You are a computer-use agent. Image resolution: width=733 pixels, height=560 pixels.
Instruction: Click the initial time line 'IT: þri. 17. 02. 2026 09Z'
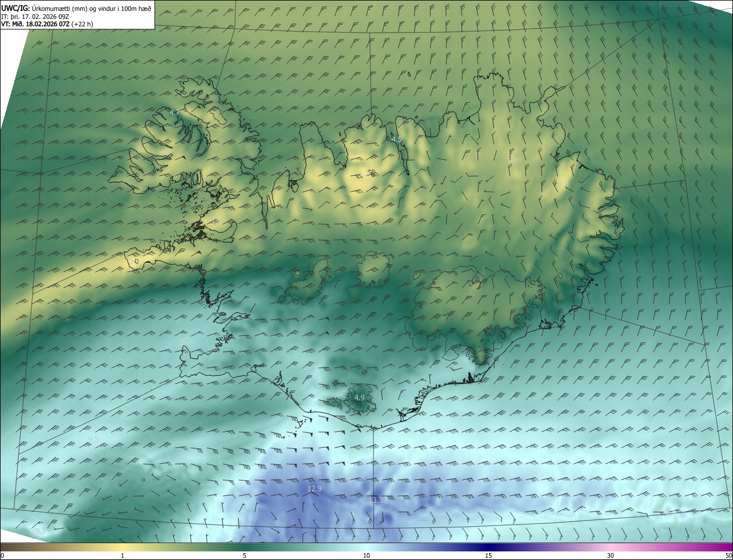36,16
